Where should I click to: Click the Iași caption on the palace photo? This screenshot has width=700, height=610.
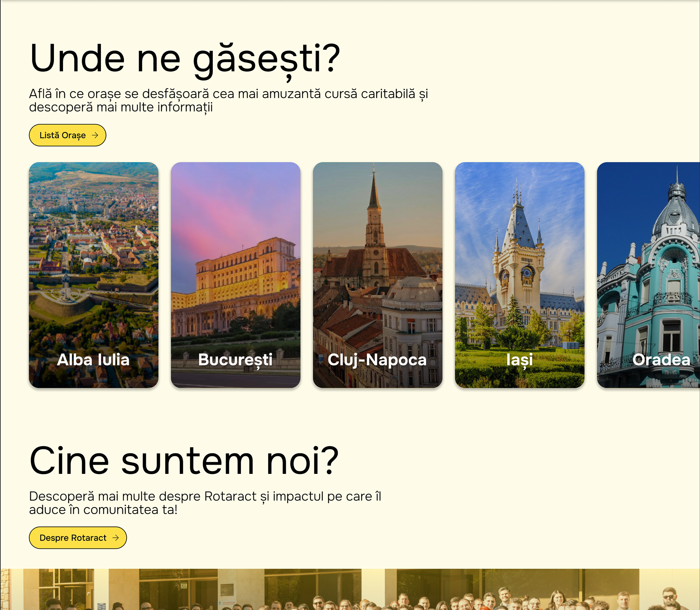point(520,360)
